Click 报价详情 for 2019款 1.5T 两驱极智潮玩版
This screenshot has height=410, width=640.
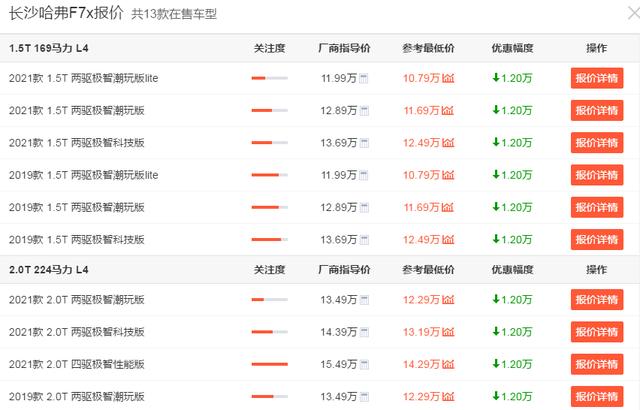coord(597,207)
